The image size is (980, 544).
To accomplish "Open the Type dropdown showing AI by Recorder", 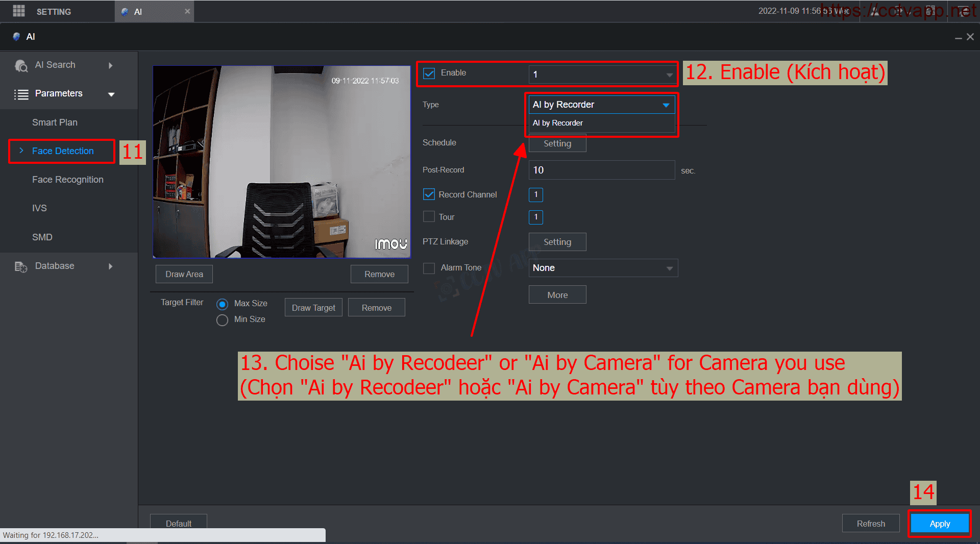I will coord(601,105).
